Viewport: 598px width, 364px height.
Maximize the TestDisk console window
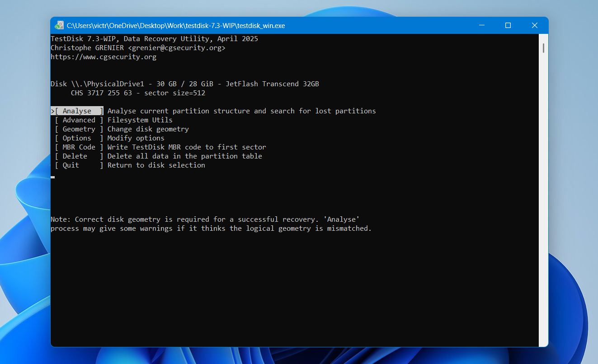(x=508, y=25)
